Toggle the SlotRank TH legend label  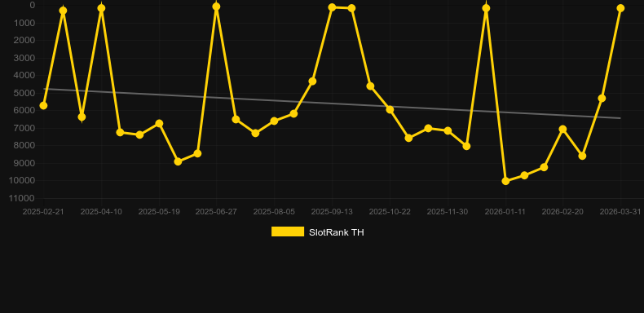pos(336,232)
